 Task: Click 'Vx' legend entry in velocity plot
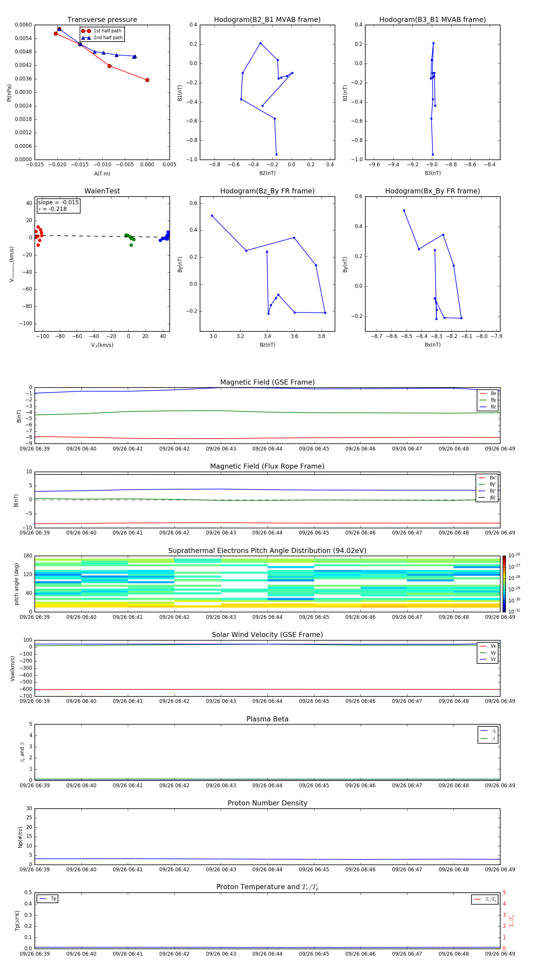click(488, 646)
